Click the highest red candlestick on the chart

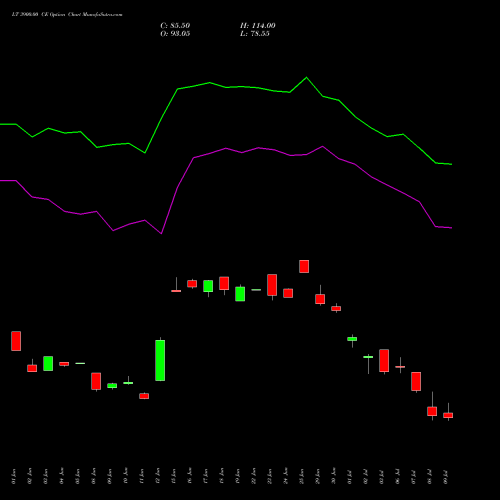pyautogui.click(x=304, y=266)
